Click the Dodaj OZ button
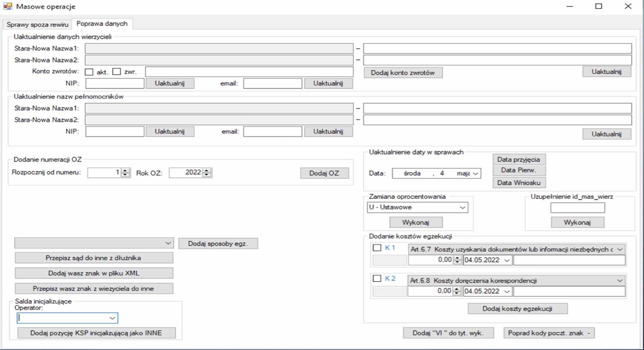The width and height of the screenshot is (644, 350). (324, 173)
